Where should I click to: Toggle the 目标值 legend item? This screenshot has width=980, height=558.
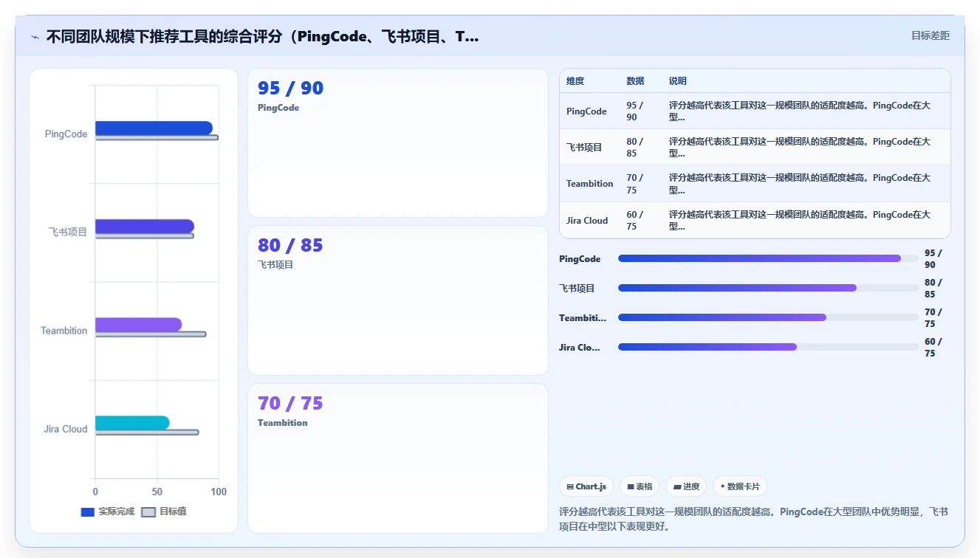click(163, 512)
